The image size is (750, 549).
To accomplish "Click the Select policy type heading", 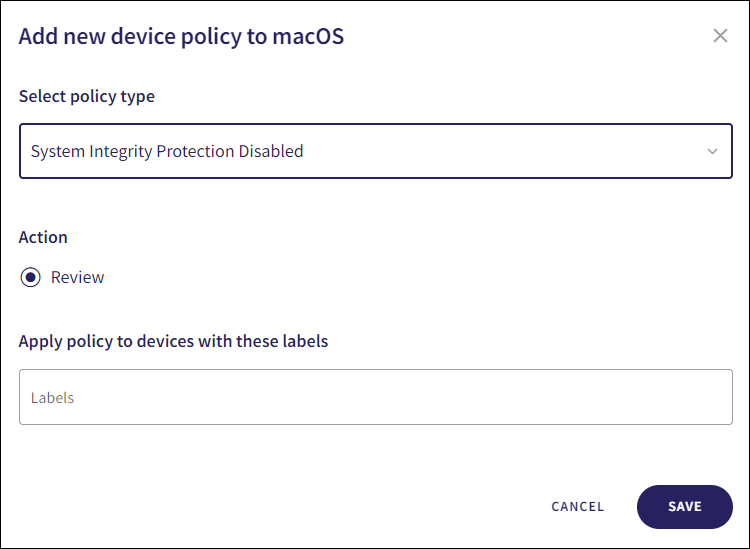I will pos(87,97).
